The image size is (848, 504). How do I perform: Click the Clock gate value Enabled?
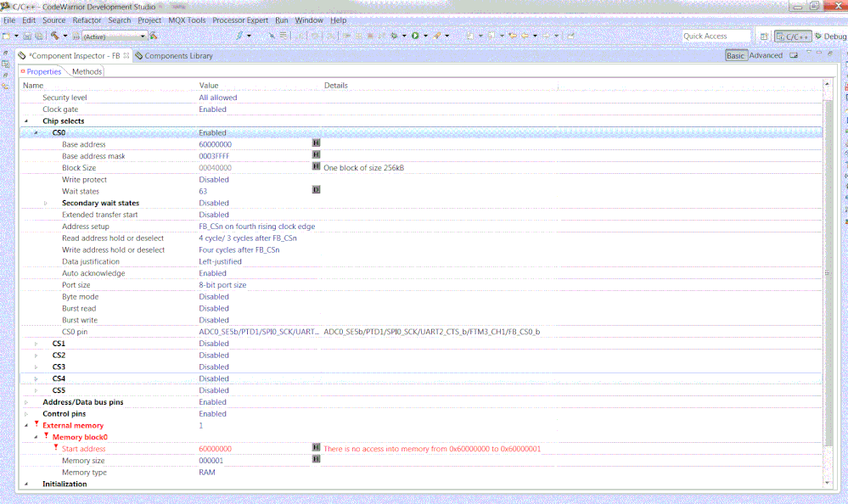[212, 109]
